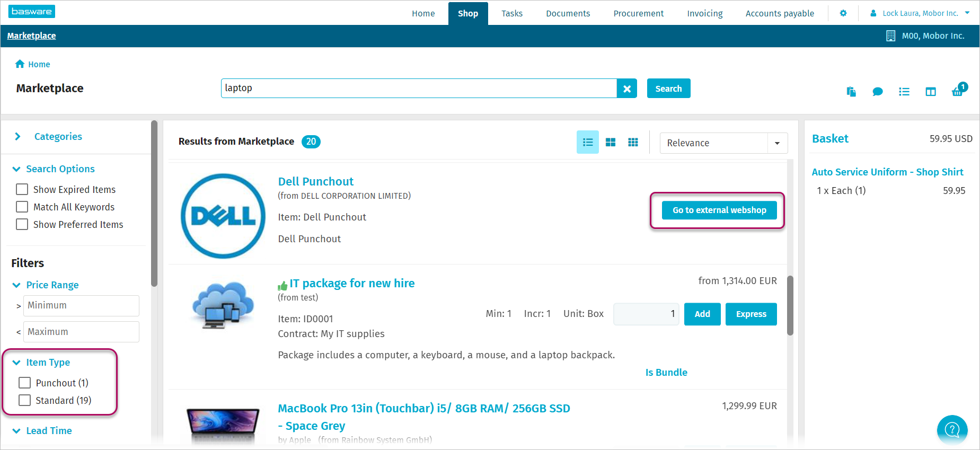Select the Shop tab
980x450 pixels.
(468, 14)
